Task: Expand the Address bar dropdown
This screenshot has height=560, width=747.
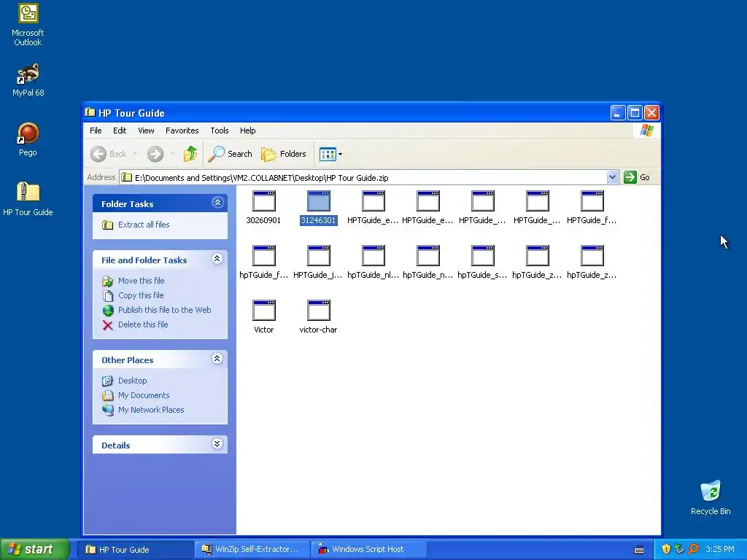Action: (x=612, y=177)
